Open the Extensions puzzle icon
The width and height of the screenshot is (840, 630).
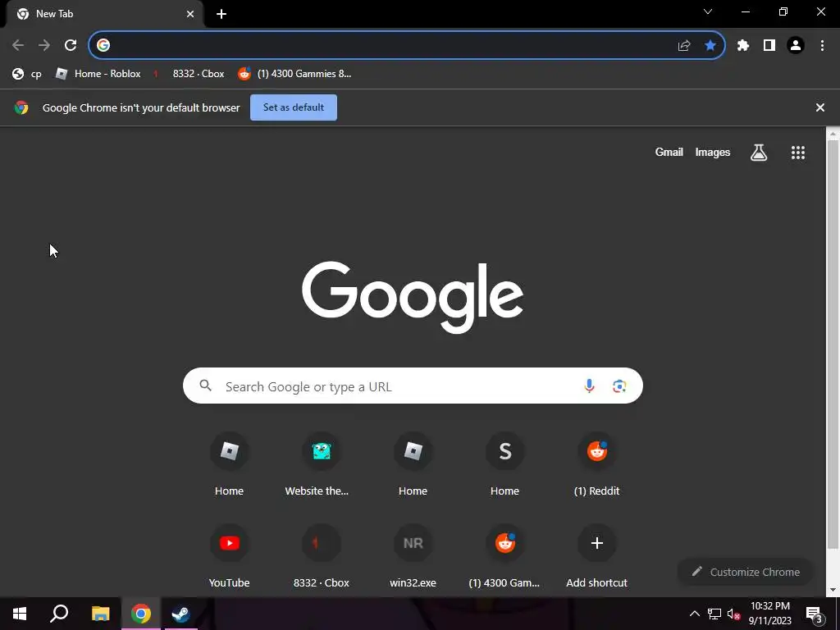point(743,46)
